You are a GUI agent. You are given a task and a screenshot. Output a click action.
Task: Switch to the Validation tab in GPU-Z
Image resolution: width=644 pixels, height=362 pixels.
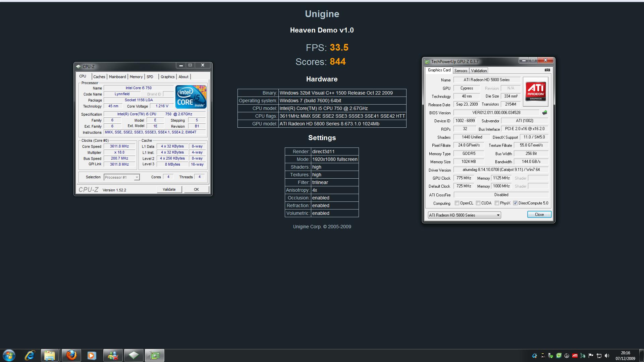coord(479,71)
